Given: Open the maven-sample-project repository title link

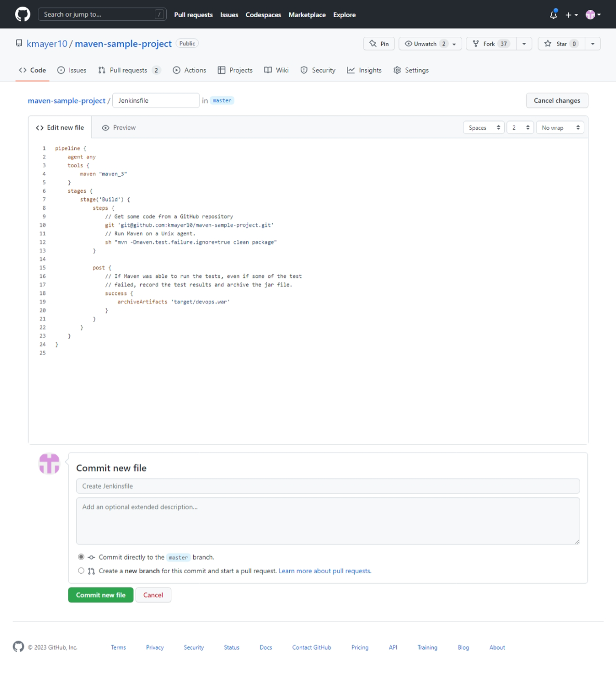Looking at the screenshot, I should point(123,44).
